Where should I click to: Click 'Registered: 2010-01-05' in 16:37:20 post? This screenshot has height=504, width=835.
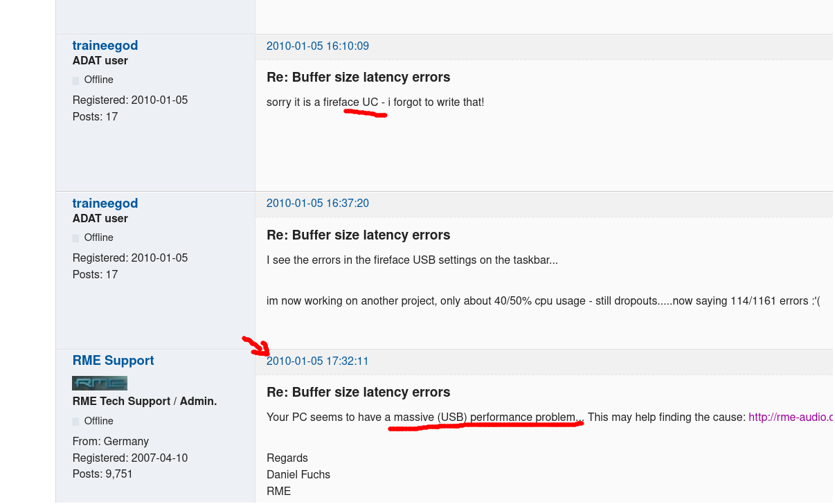coord(130,258)
